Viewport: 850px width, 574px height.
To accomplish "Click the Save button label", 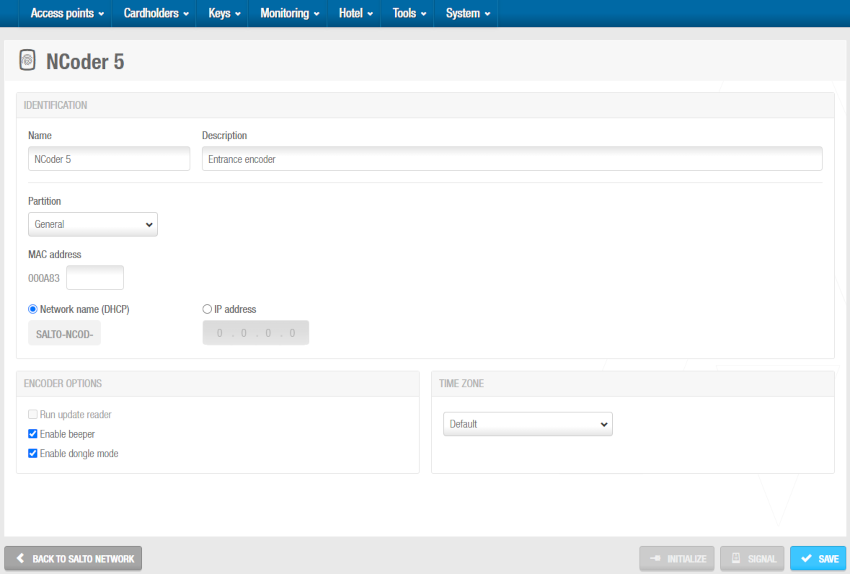I will 828,559.
